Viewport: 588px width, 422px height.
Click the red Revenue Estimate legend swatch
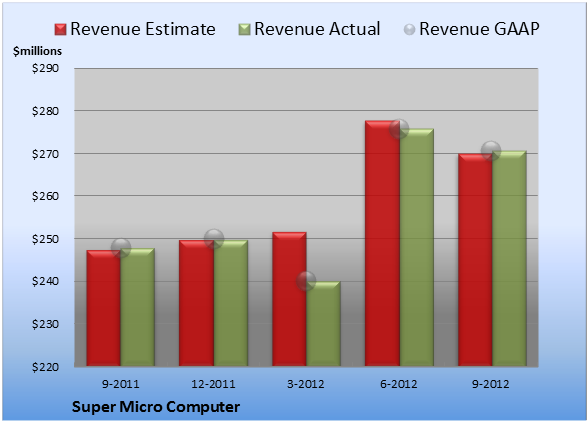point(60,30)
